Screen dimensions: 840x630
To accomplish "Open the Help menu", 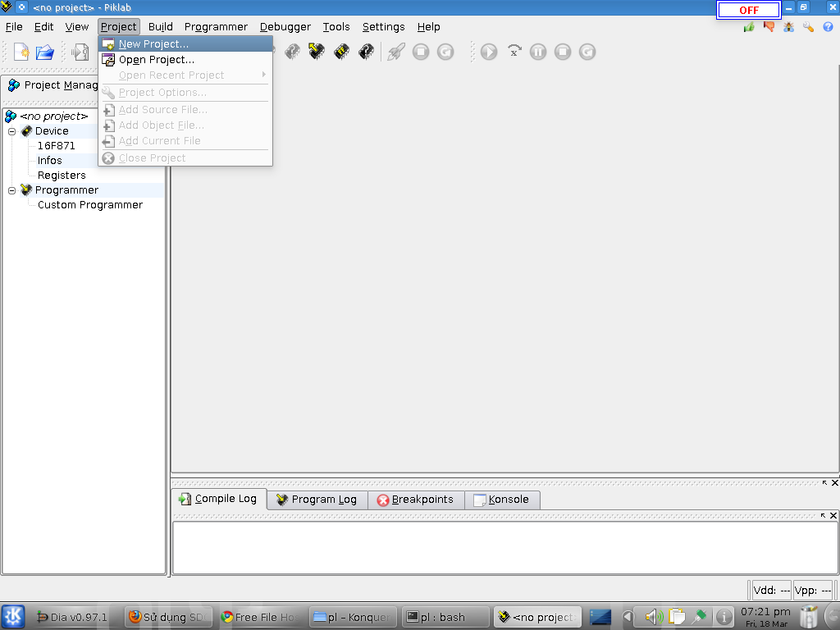I will 428,27.
